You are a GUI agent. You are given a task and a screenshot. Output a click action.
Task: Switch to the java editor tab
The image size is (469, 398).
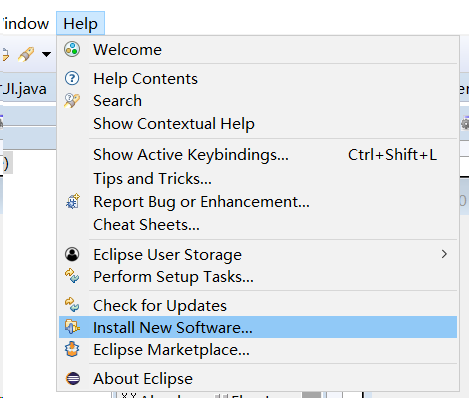(x=24, y=89)
